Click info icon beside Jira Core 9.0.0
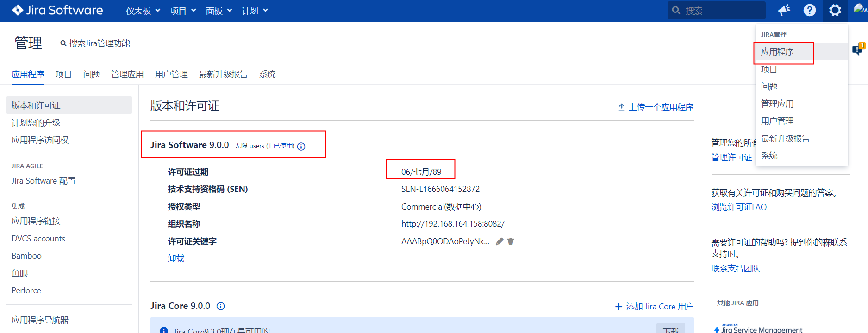This screenshot has width=868, height=333. pyautogui.click(x=221, y=306)
